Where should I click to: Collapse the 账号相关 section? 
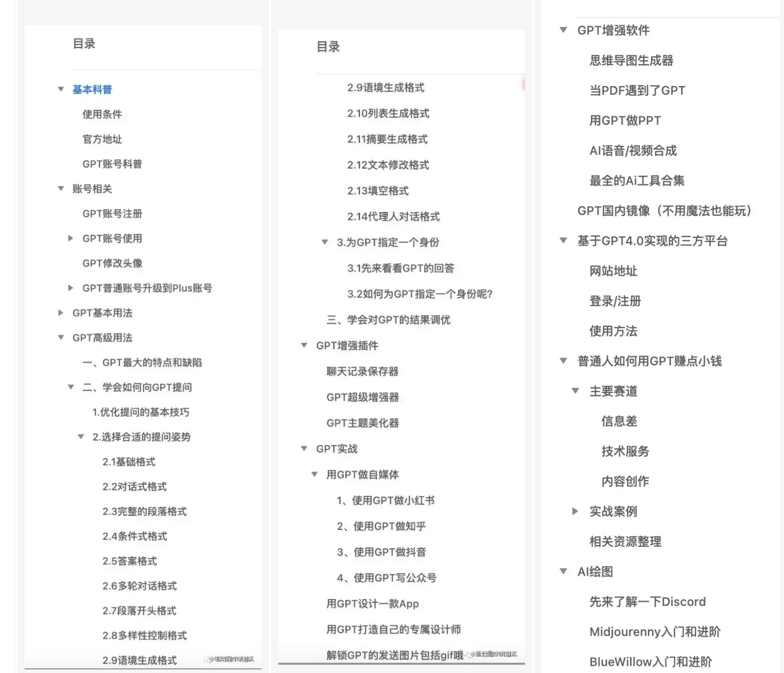point(61,189)
